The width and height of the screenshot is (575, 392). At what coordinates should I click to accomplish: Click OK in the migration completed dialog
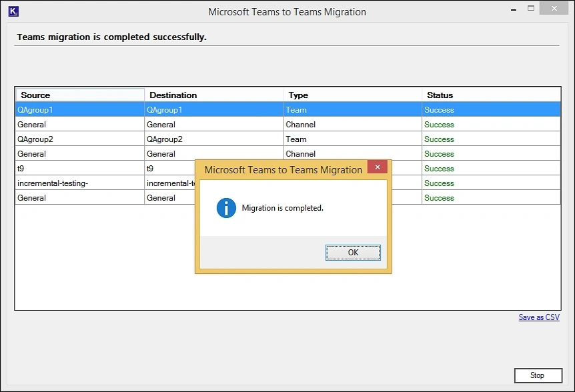[353, 253]
